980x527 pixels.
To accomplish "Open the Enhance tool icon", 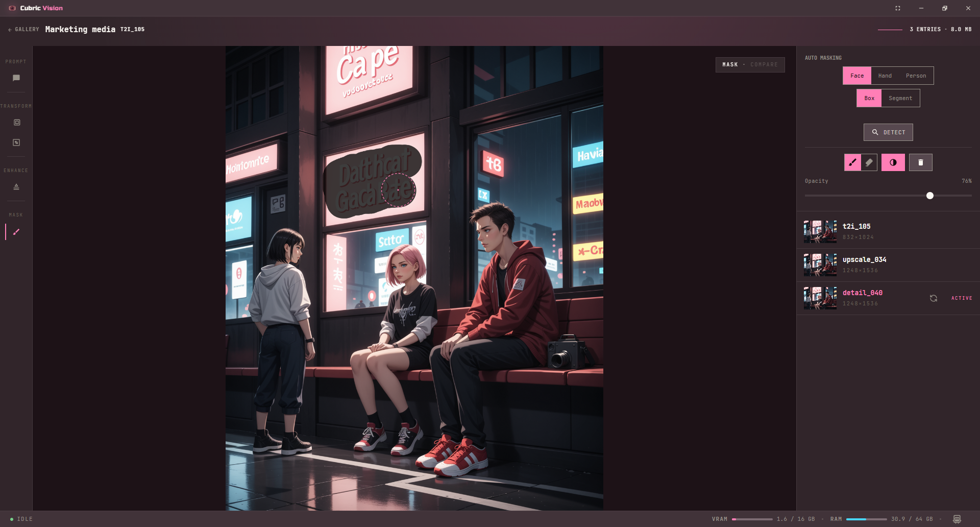I will [16, 187].
